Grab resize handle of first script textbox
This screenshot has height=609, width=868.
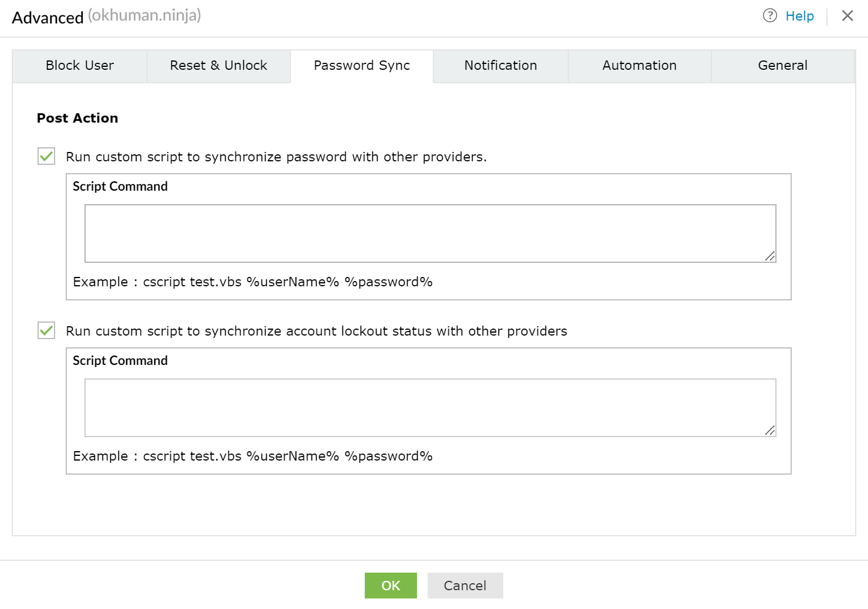(770, 256)
